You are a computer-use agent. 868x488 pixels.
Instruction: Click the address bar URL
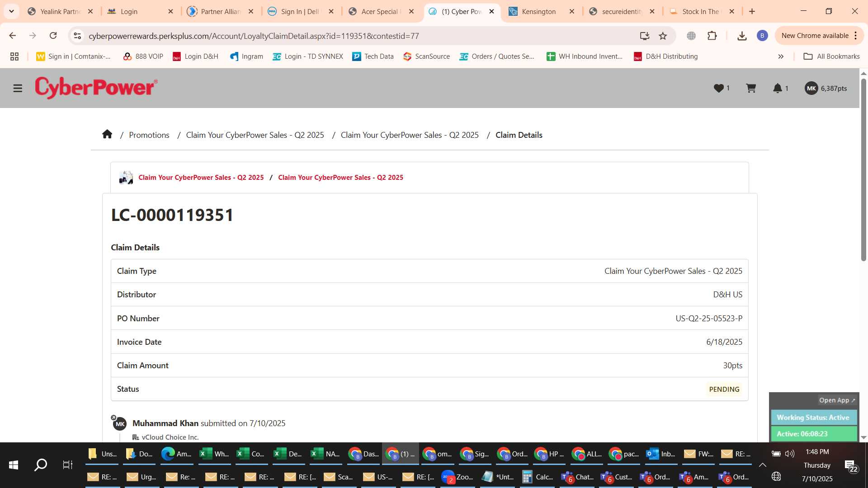tap(254, 36)
